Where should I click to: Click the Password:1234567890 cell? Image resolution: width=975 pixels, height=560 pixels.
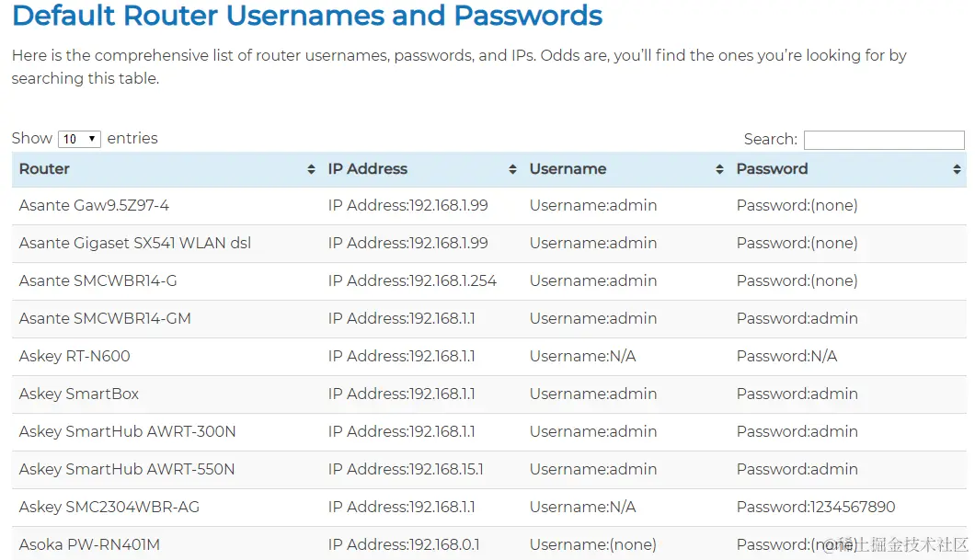816,508
